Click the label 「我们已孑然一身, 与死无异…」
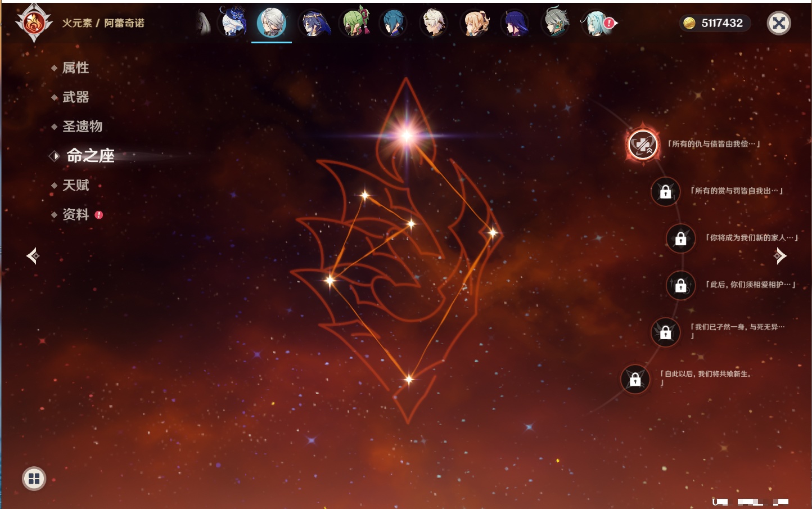Screen dimensions: 812x509 pyautogui.click(x=737, y=331)
